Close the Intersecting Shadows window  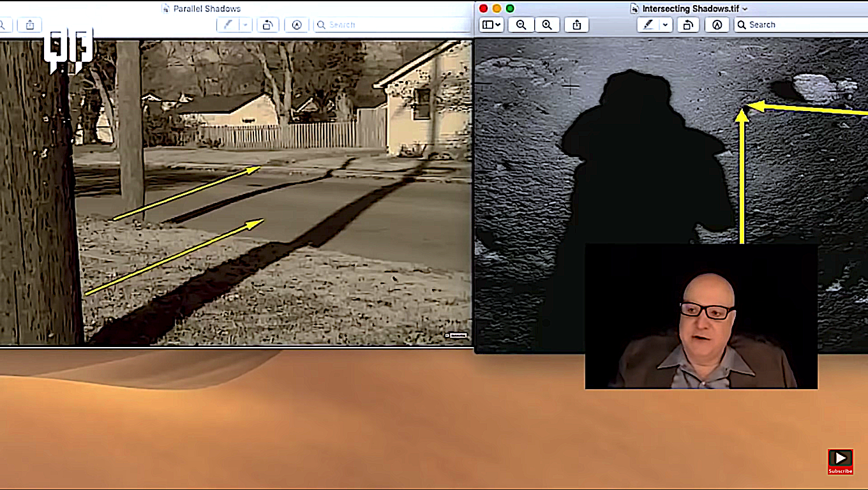click(483, 8)
